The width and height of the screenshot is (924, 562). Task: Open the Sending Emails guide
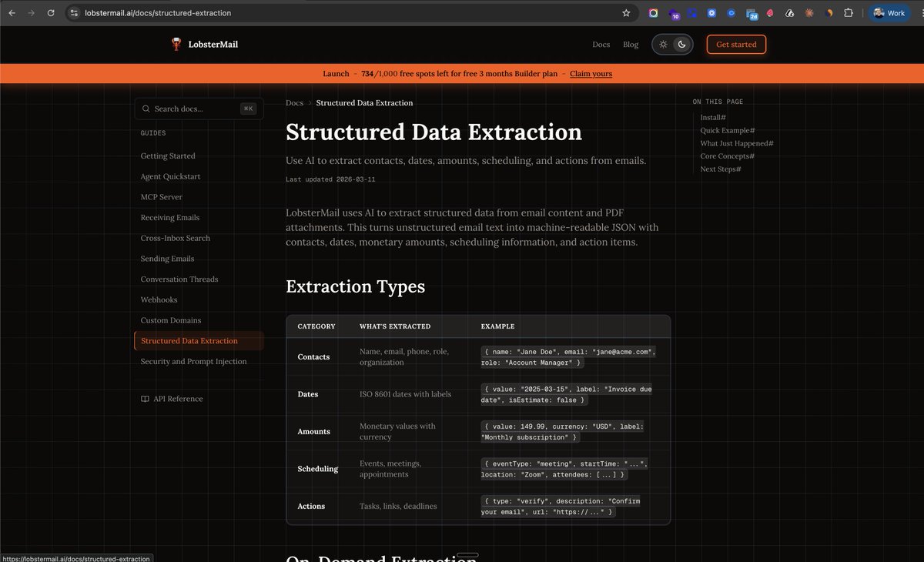[167, 259]
